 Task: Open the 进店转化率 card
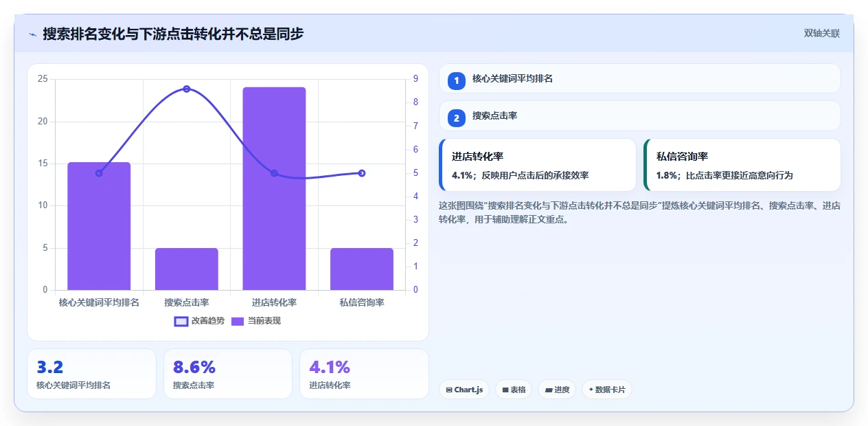(538, 165)
